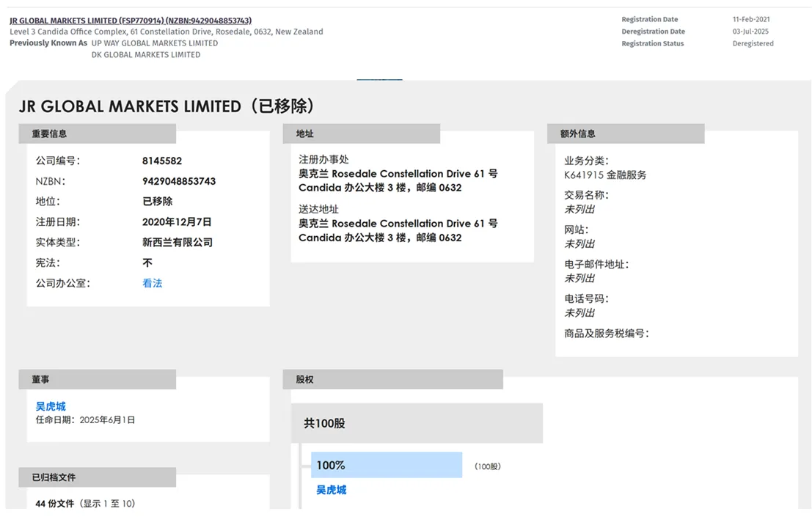Click DK GLOBAL MARKETS LIMITED former name
This screenshot has height=517, width=812.
click(146, 55)
